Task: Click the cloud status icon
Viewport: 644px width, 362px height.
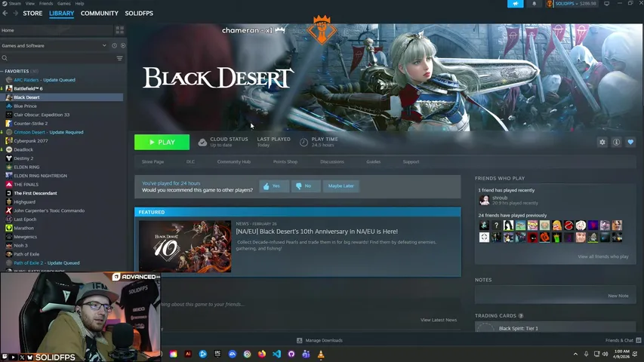Action: (x=202, y=142)
